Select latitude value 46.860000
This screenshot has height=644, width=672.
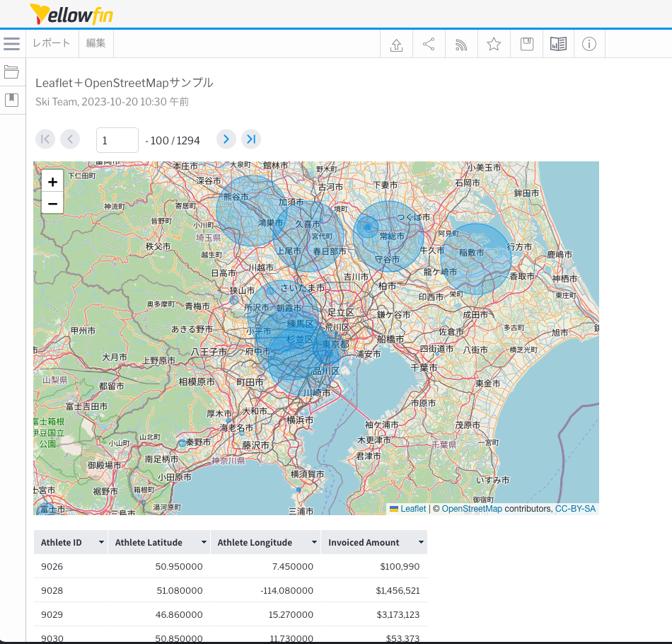179,614
